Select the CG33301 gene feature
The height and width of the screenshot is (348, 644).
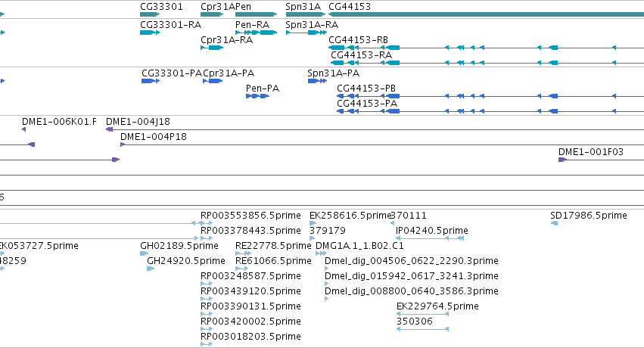tap(150, 14)
